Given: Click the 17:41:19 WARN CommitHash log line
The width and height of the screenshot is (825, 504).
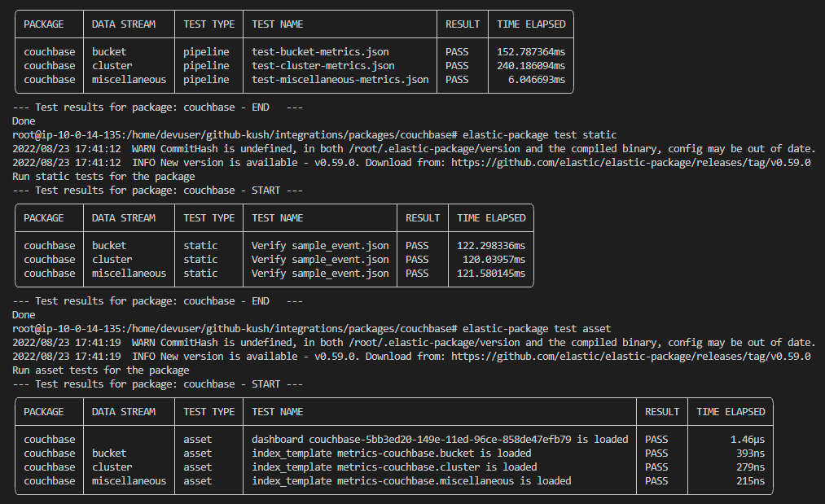Looking at the screenshot, I should point(414,343).
